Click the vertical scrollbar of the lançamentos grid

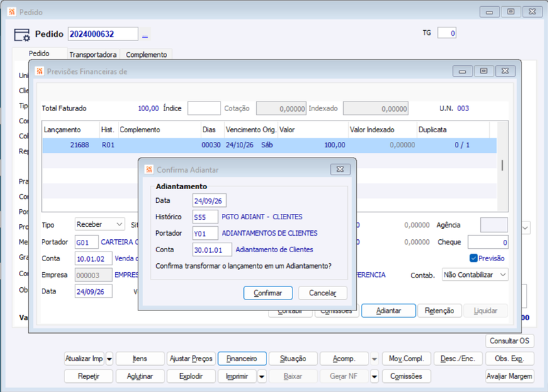tap(502, 166)
